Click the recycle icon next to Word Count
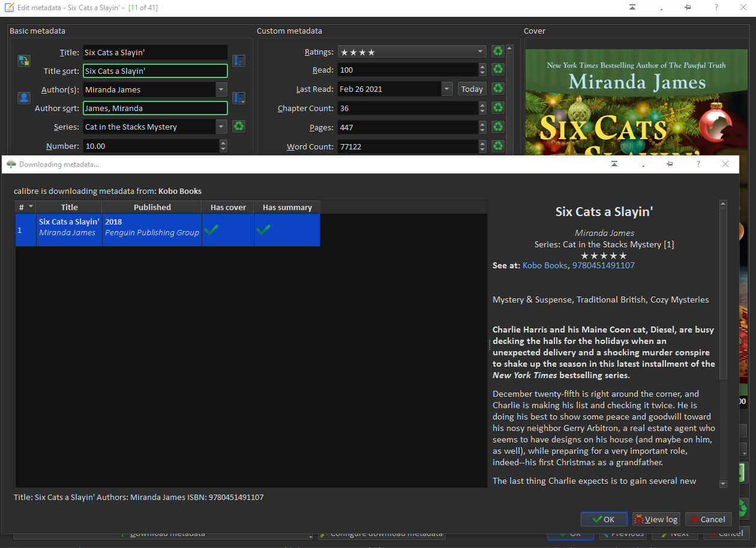The image size is (756, 548). point(497,146)
